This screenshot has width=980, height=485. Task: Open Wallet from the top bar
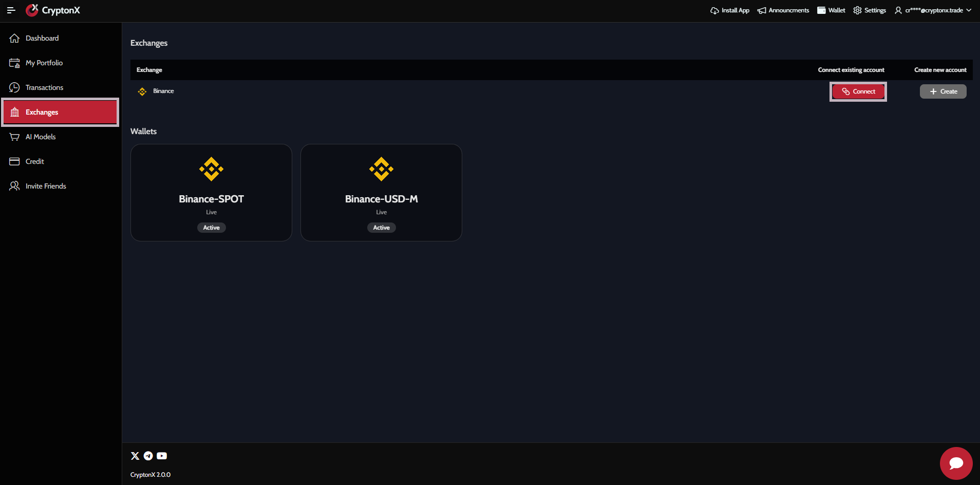(x=831, y=10)
